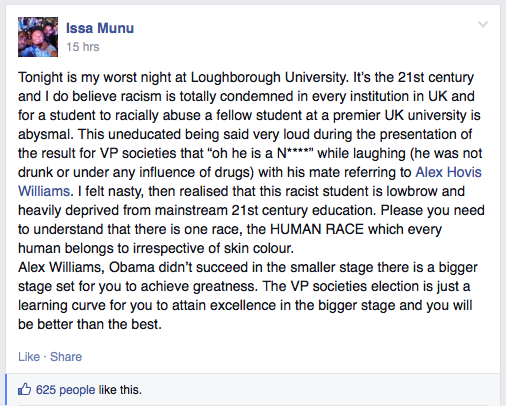
Task: Open the post via 15 hrs timestamp
Action: click(x=83, y=47)
